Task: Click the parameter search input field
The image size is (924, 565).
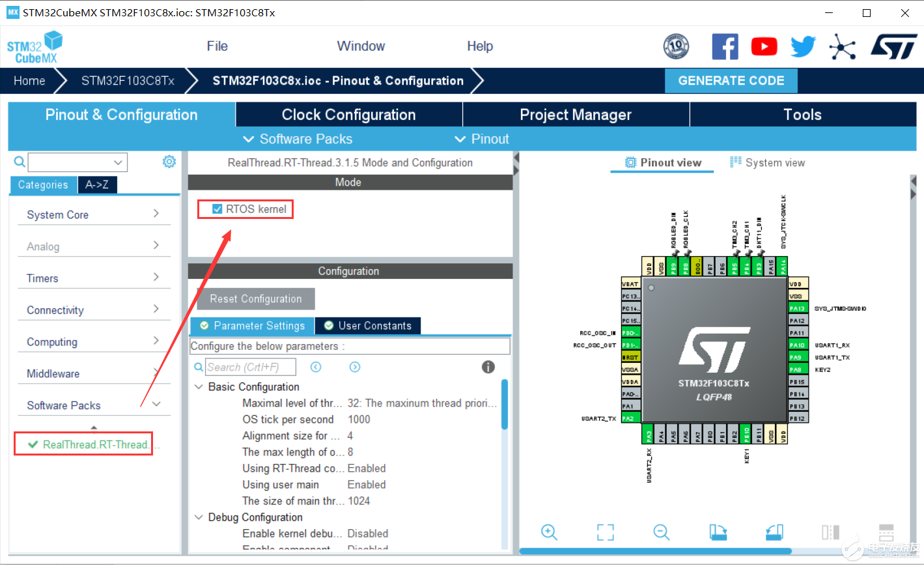Action: click(x=251, y=367)
